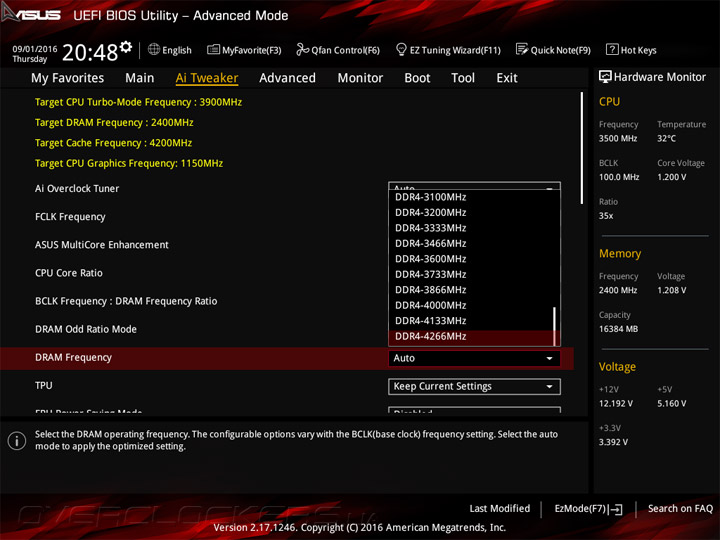
Task: Switch to EzMode(F7)
Action: 588,509
